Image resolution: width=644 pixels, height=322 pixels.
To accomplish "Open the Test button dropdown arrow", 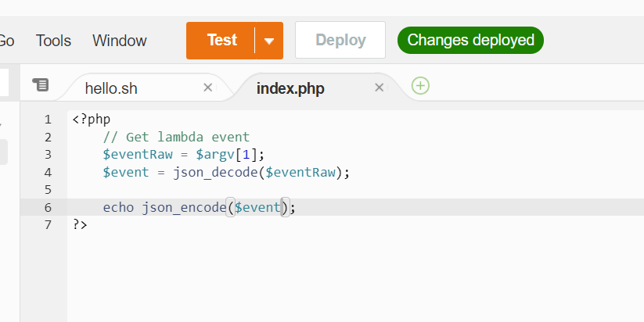I will tap(269, 41).
